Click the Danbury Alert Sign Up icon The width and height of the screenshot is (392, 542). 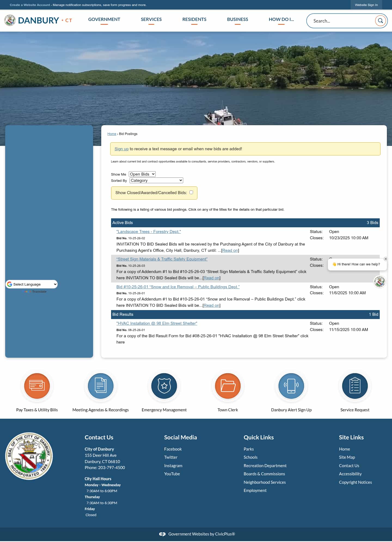291,386
